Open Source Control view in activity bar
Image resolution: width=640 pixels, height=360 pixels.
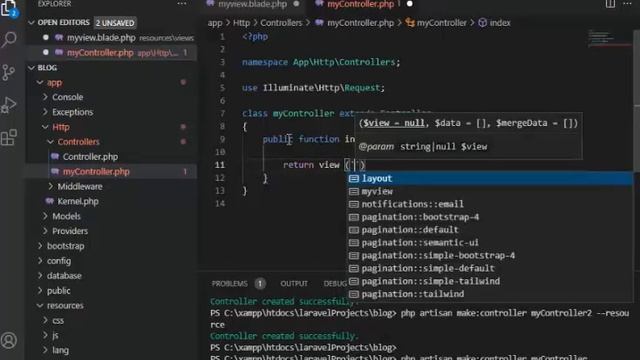point(9,72)
